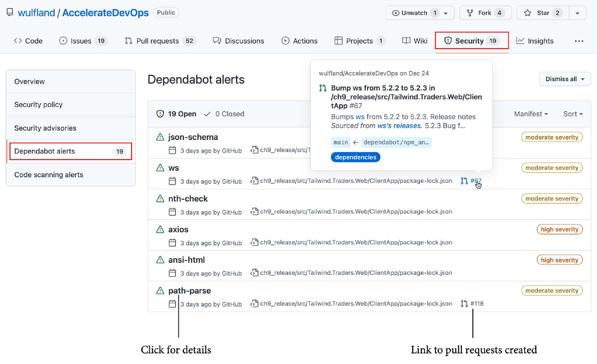The height and width of the screenshot is (364, 597).
Task: Click the alert triangle icon beside ansi-html
Action: [x=160, y=260]
